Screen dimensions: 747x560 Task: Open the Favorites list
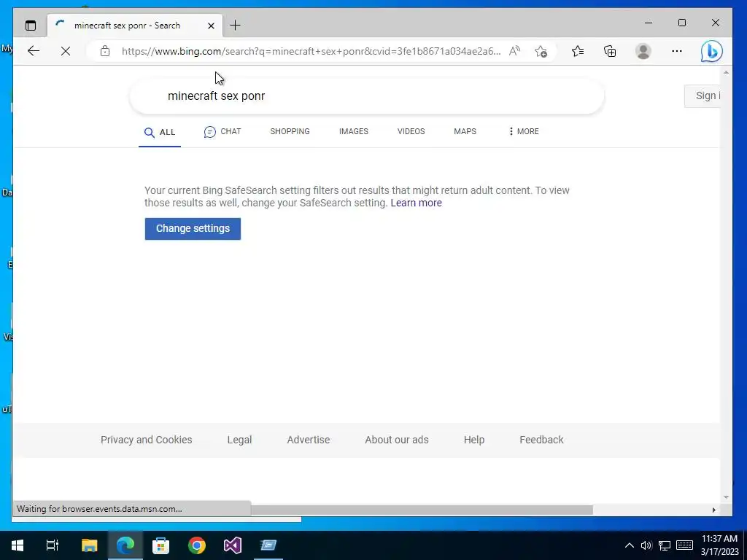(x=578, y=51)
